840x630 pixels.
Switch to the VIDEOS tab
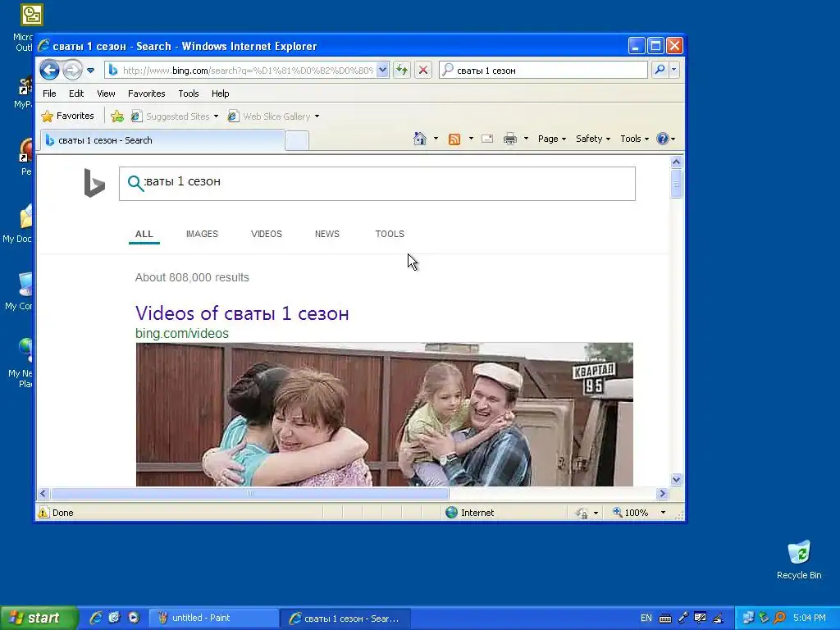point(267,234)
